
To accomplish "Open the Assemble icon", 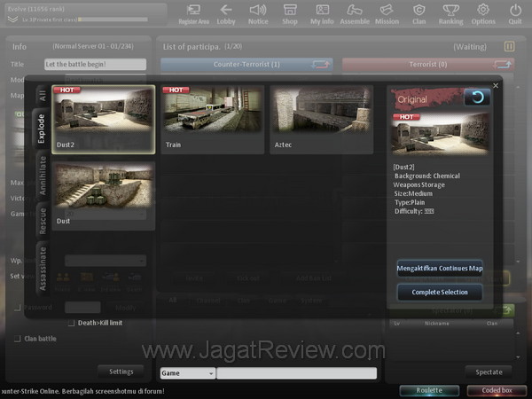I will [355, 14].
